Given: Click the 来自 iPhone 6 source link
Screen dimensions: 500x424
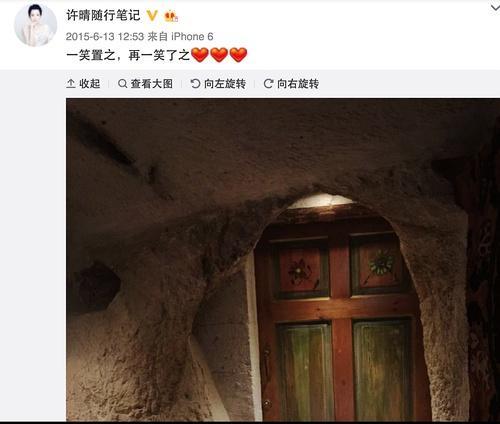Looking at the screenshot, I should 180,36.
